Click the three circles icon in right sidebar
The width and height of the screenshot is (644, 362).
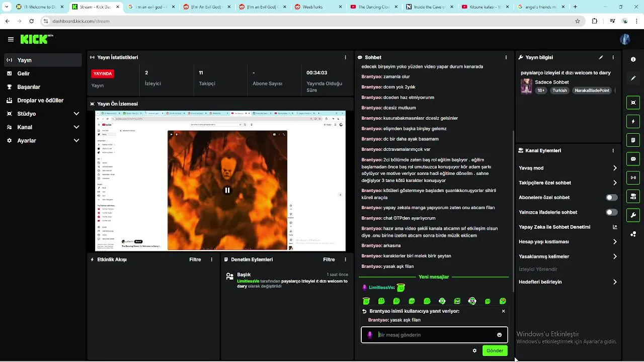tap(633, 234)
